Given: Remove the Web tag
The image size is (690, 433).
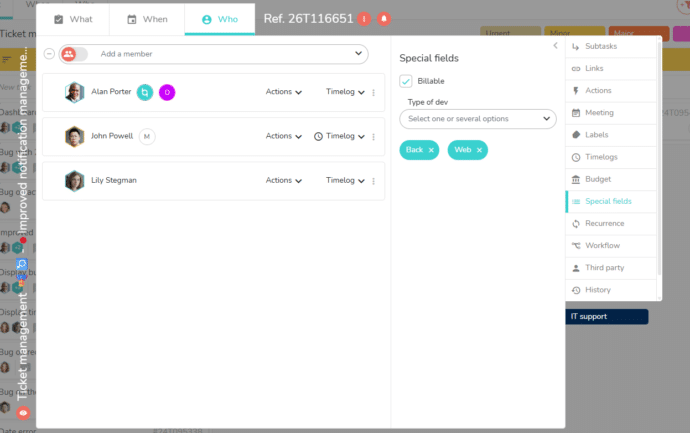Looking at the screenshot, I should (479, 150).
